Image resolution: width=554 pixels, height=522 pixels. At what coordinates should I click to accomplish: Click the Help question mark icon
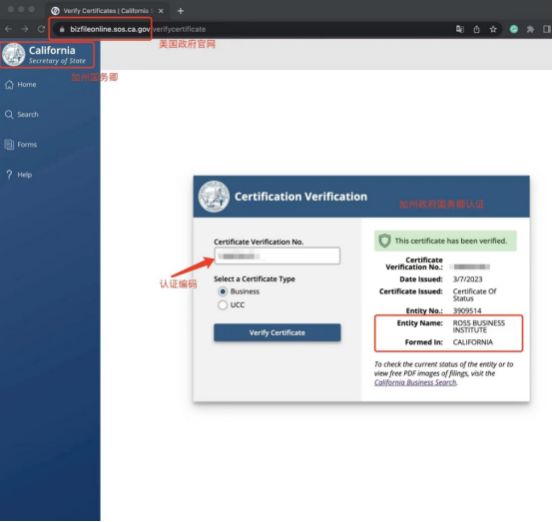coord(9,175)
